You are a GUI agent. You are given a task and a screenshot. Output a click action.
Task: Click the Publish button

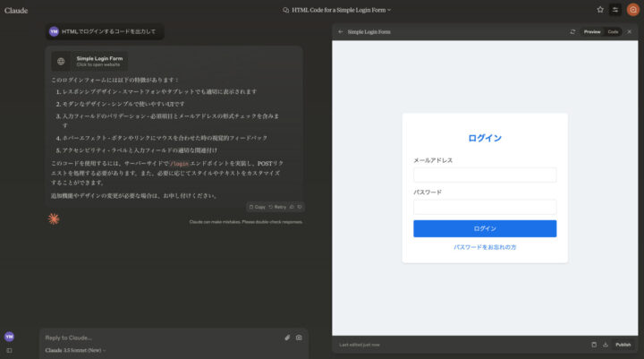tap(623, 344)
